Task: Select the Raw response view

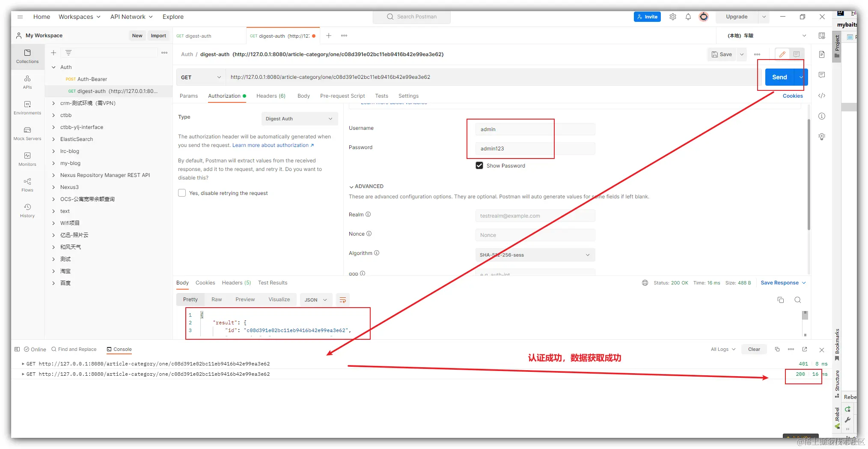Action: (217, 299)
